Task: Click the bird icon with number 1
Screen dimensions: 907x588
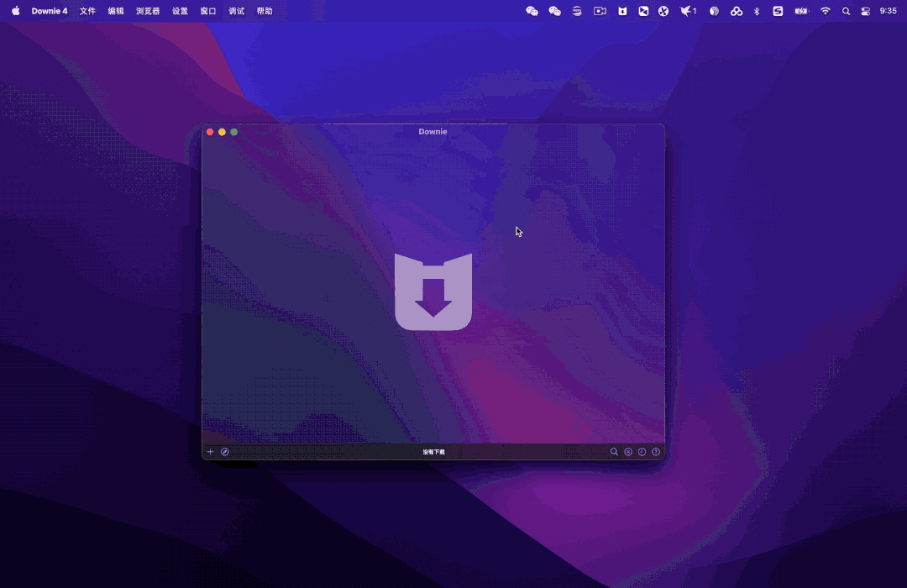Action: 688,11
